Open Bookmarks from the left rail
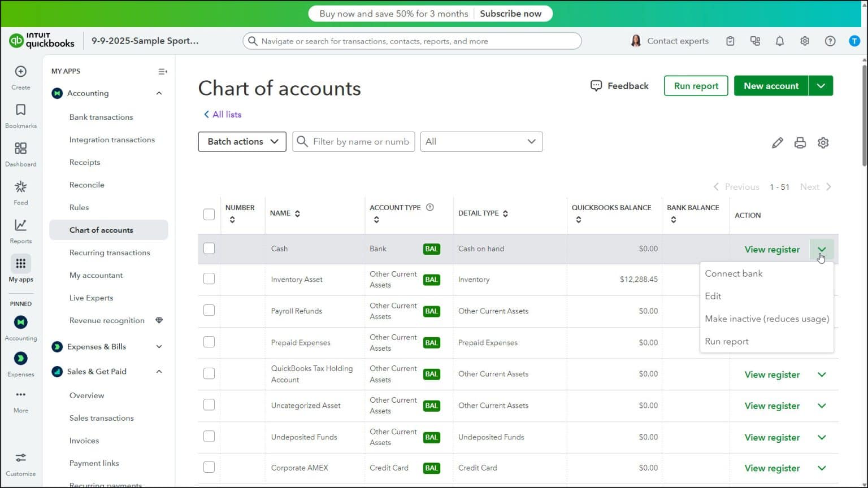The width and height of the screenshot is (868, 488). tap(21, 116)
